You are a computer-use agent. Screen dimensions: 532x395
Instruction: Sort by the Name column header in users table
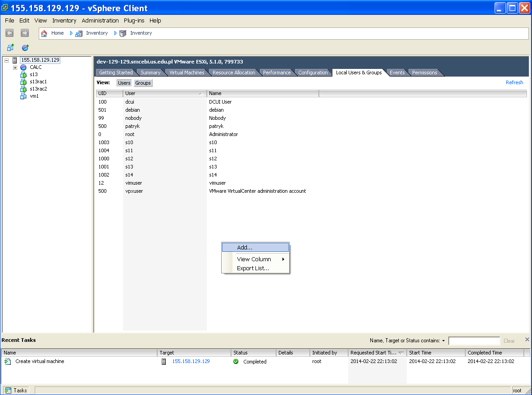(x=263, y=93)
